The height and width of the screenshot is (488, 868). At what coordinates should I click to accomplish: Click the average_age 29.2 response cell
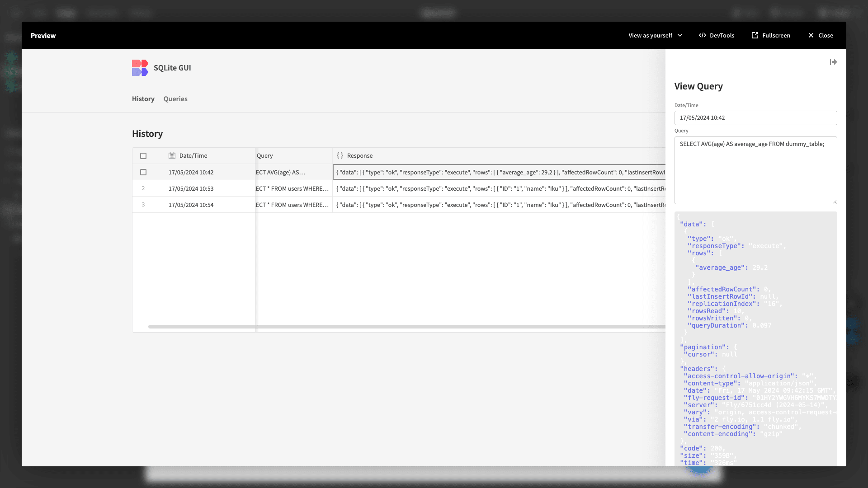pos(499,172)
